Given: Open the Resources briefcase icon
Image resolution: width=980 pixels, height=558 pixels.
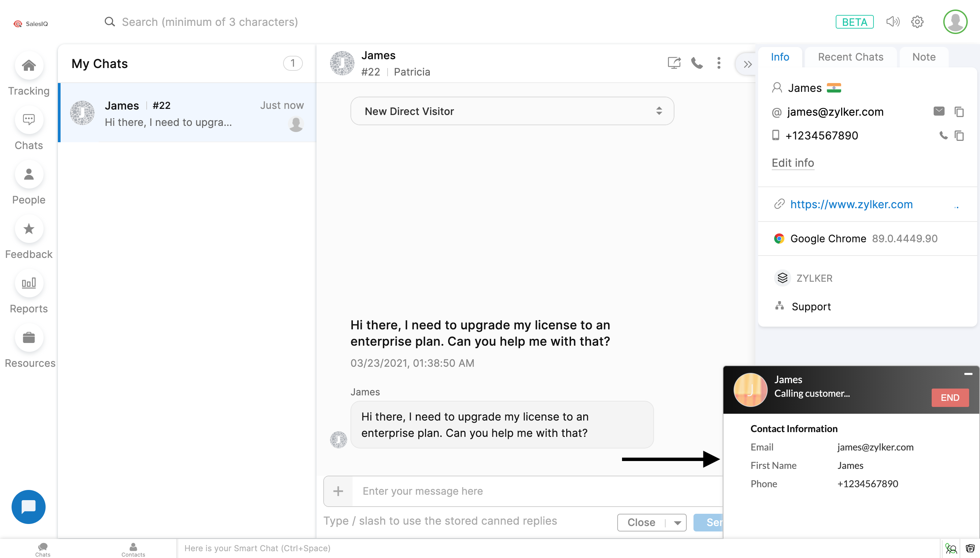Looking at the screenshot, I should click(x=29, y=338).
